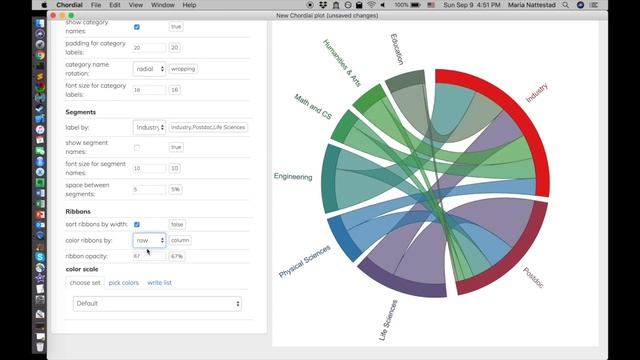Image resolution: width=640 pixels, height=360 pixels.
Task: Open Notification Center icon
Action: [x=594, y=5]
